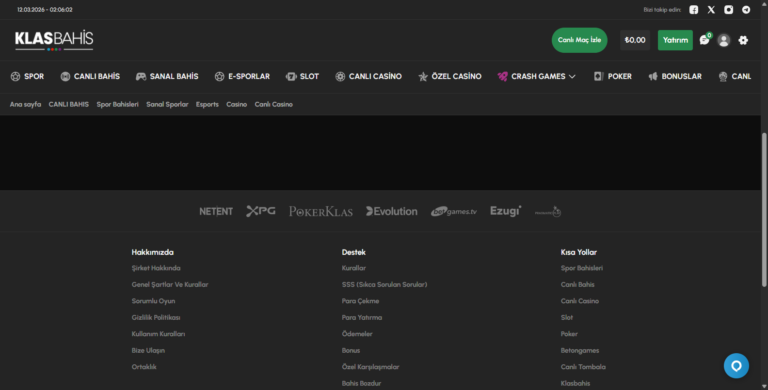Open the Para Çekme support link

(360, 301)
